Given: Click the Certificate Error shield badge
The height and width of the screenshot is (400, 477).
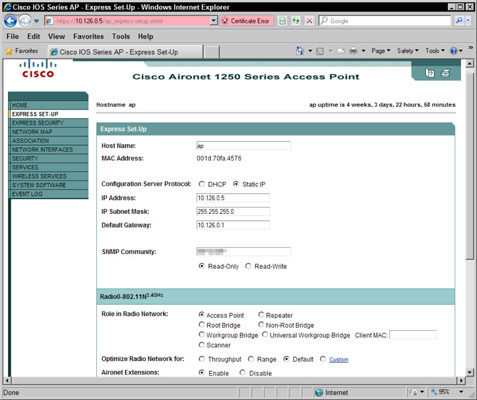Looking at the screenshot, I should 247,21.
